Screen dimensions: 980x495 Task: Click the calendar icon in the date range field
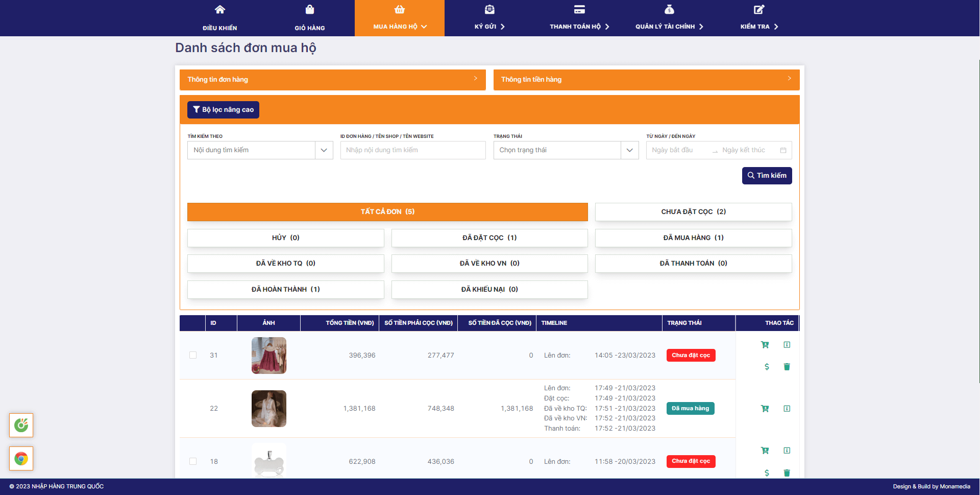point(783,150)
